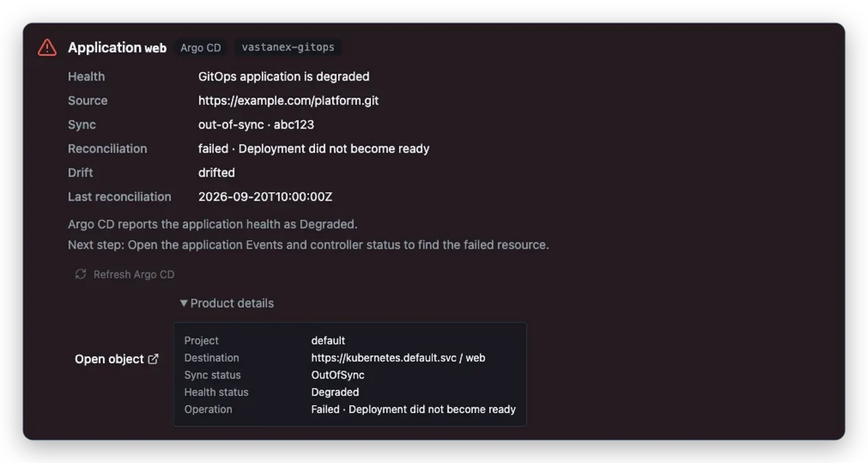Click the vastanex-gitops badge
Viewport: 868px width, 463px height.
point(288,47)
